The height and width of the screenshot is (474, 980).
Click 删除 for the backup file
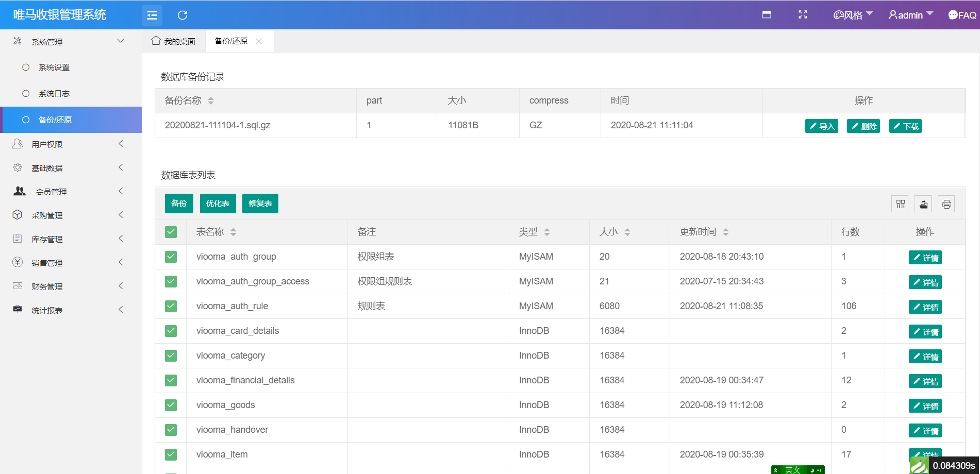coord(863,126)
